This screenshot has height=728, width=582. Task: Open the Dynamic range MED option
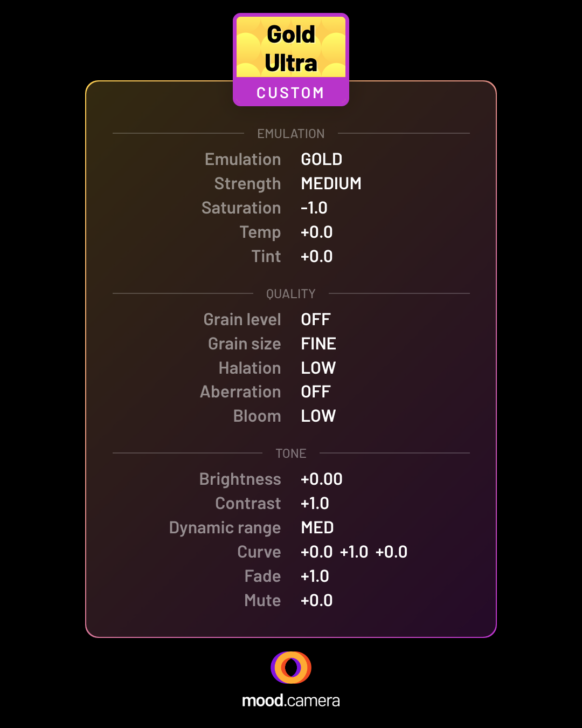coord(317,528)
